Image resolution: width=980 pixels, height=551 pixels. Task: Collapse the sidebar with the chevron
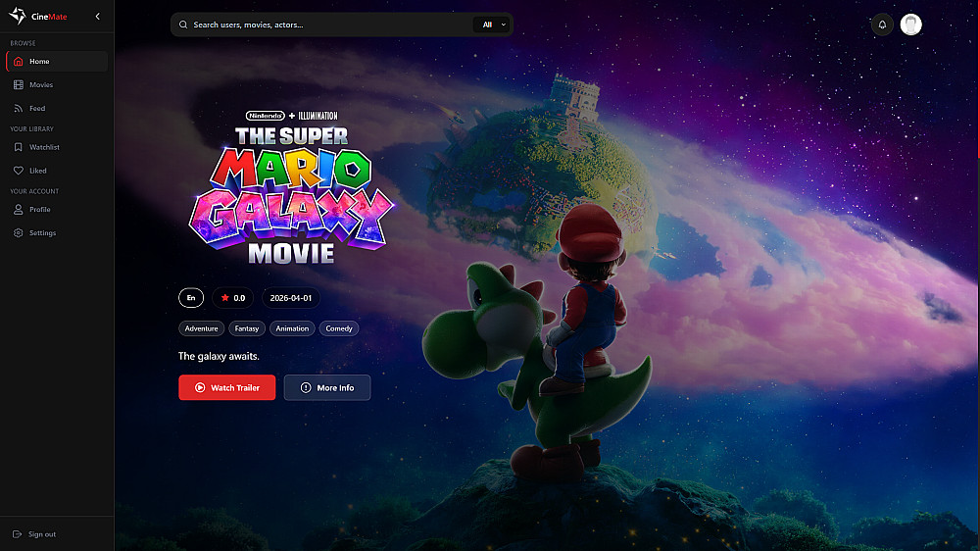[97, 17]
